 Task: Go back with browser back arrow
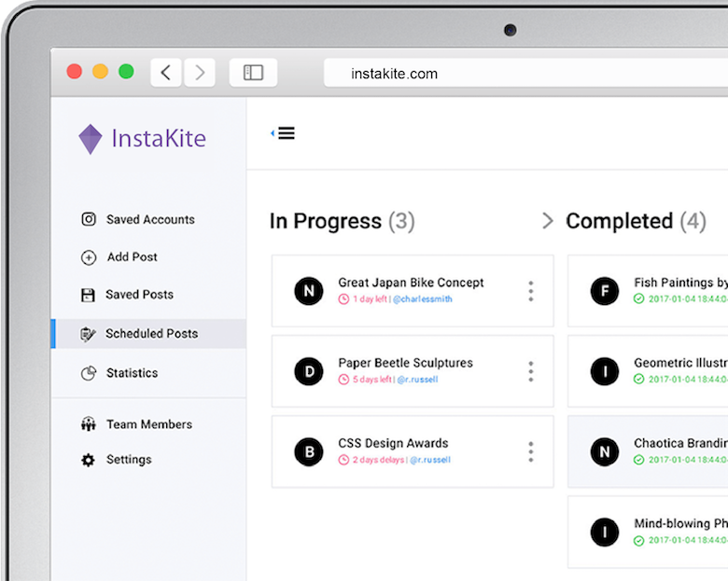point(166,73)
